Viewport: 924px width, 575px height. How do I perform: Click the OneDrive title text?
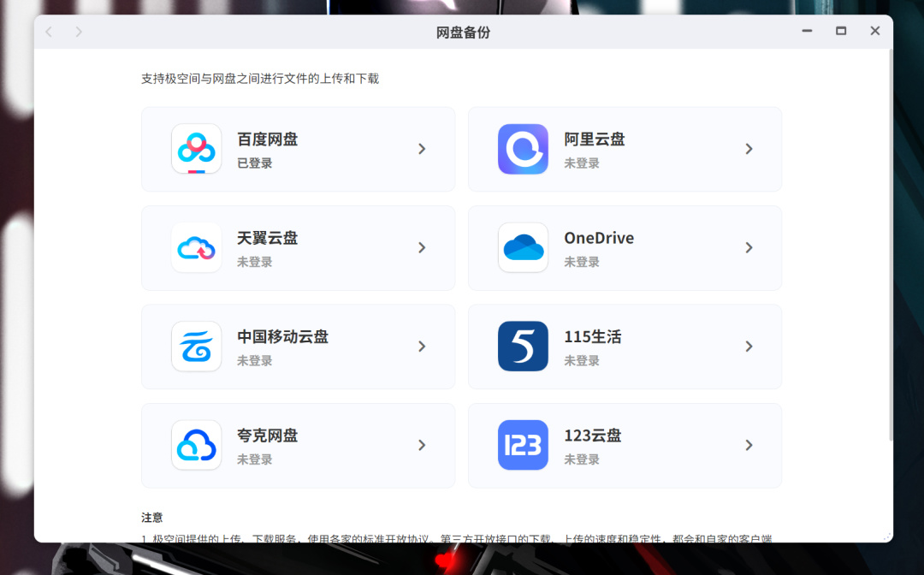coord(599,238)
